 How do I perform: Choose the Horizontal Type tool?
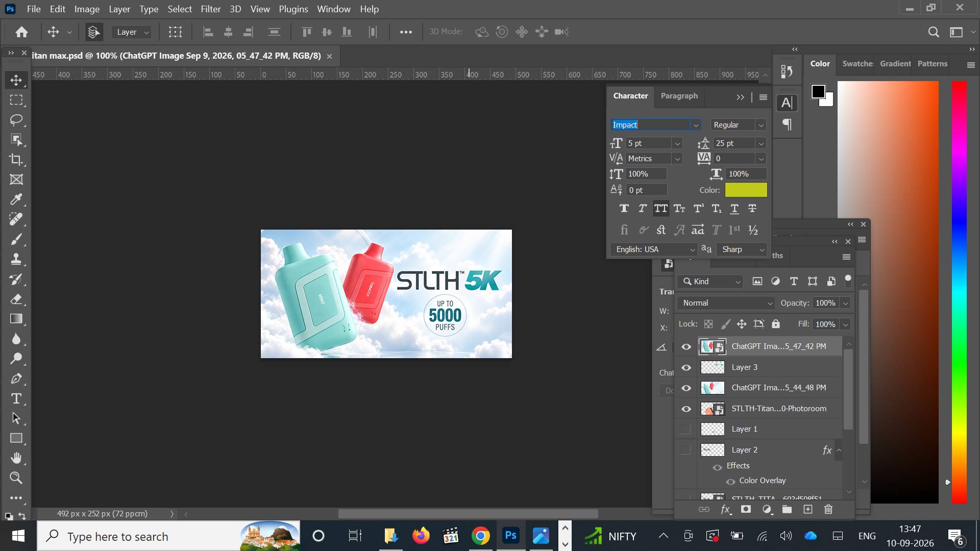pyautogui.click(x=16, y=398)
